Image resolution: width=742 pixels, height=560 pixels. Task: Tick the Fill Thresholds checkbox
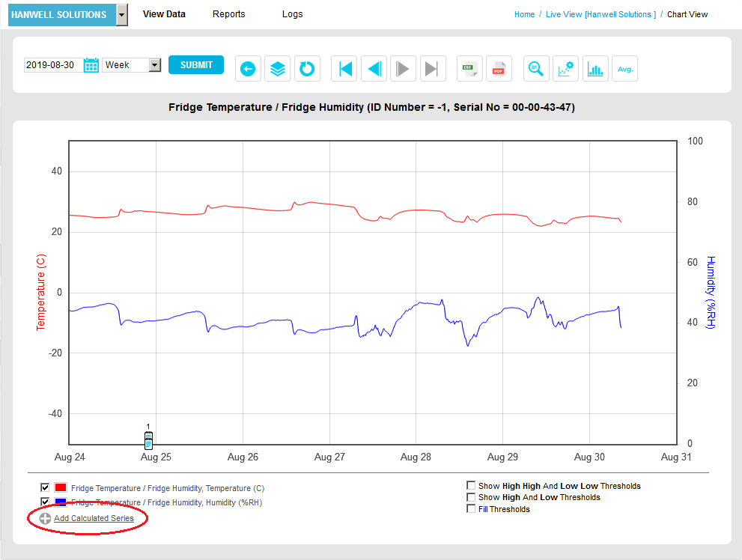471,509
